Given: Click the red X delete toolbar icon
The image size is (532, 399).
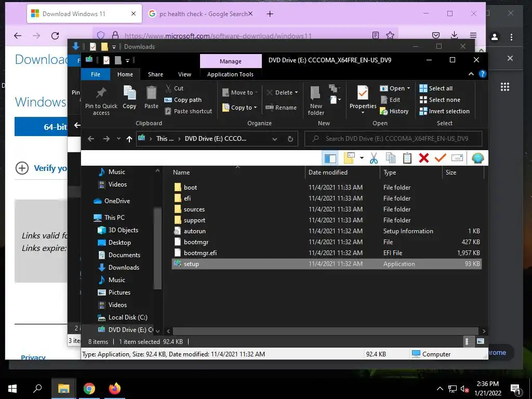Looking at the screenshot, I should coord(424,158).
